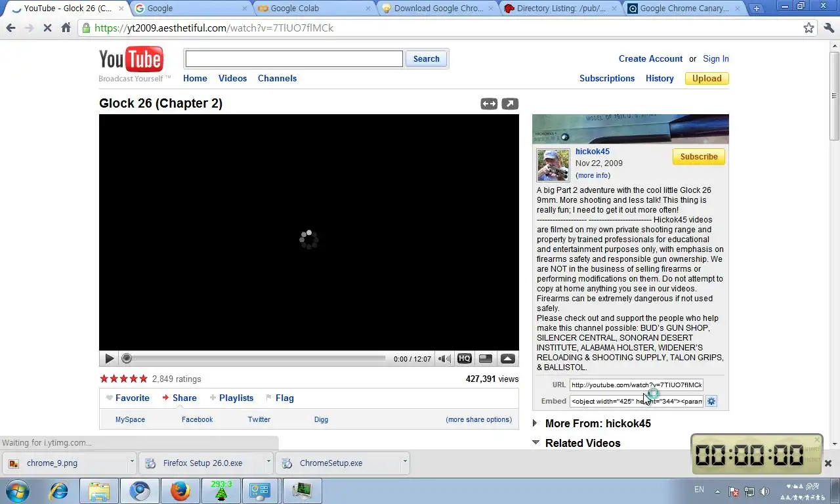Close the downloads bar
Screen dimensions: 840x504
(828, 463)
